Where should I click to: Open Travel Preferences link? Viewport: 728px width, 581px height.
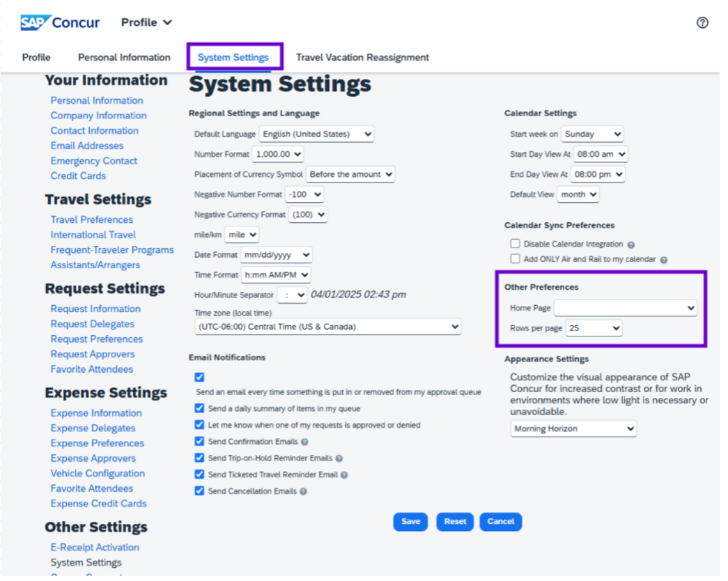coord(91,219)
